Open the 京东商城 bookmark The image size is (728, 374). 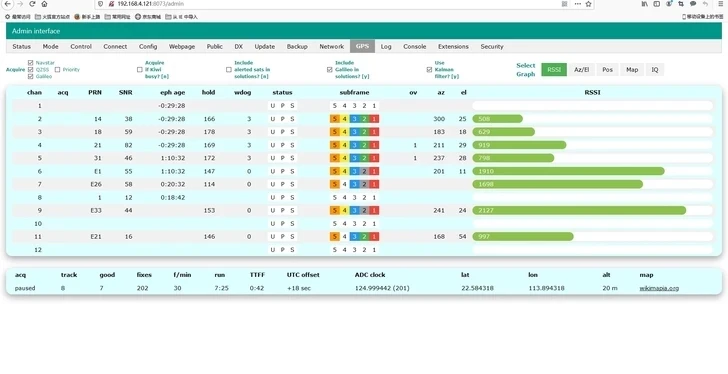pyautogui.click(x=148, y=17)
